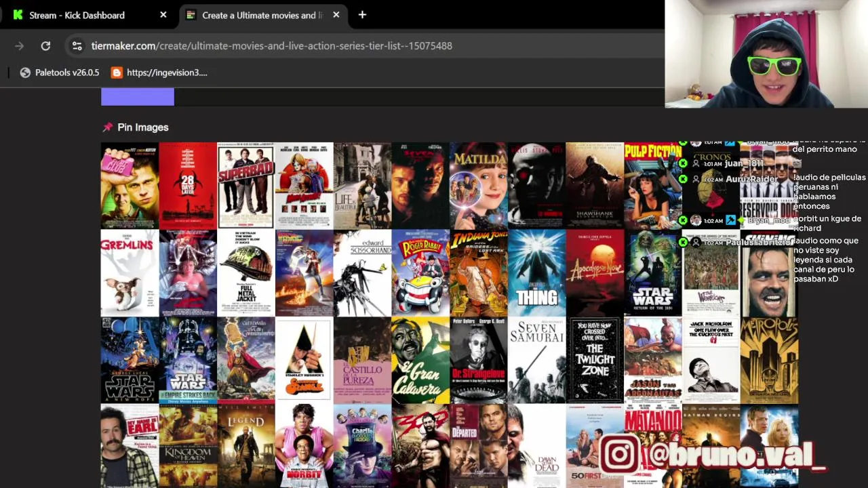This screenshot has width=868, height=488.
Task: Select the Indiana Jones Raiders poster
Action: click(x=479, y=273)
